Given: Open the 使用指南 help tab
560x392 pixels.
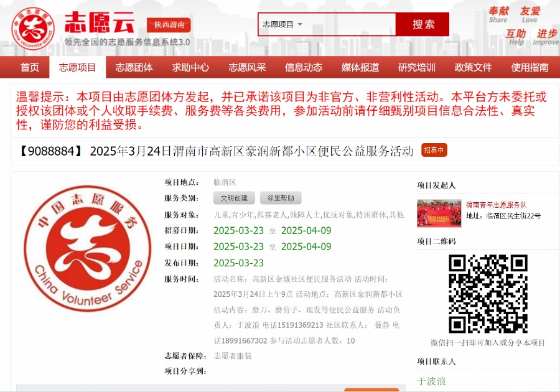Looking at the screenshot, I should pyautogui.click(x=530, y=67).
